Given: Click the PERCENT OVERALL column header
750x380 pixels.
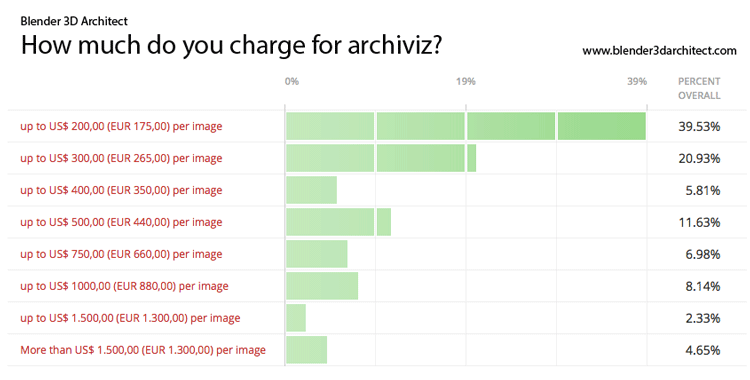Looking at the screenshot, I should pyautogui.click(x=699, y=89).
